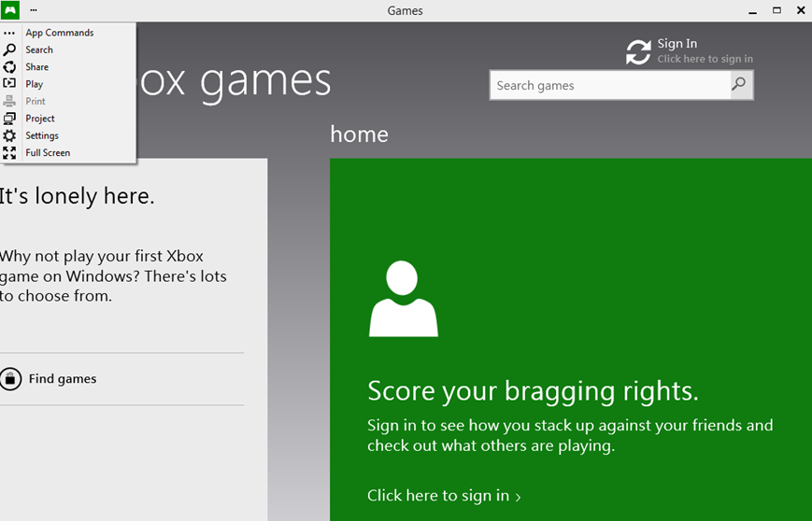This screenshot has width=812, height=521.
Task: Minimize the Games window
Action: coord(753,10)
